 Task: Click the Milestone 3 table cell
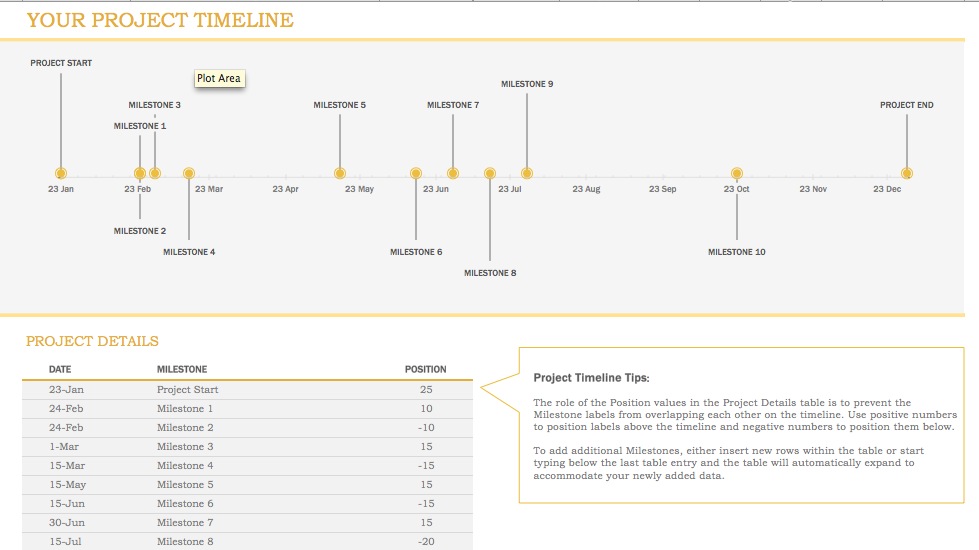pos(185,447)
